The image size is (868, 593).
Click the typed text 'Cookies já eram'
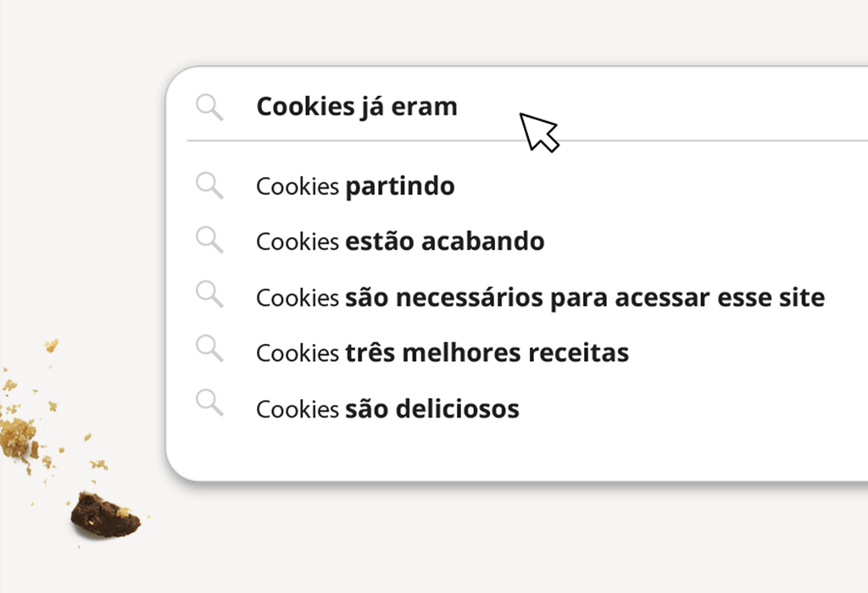coord(356,107)
